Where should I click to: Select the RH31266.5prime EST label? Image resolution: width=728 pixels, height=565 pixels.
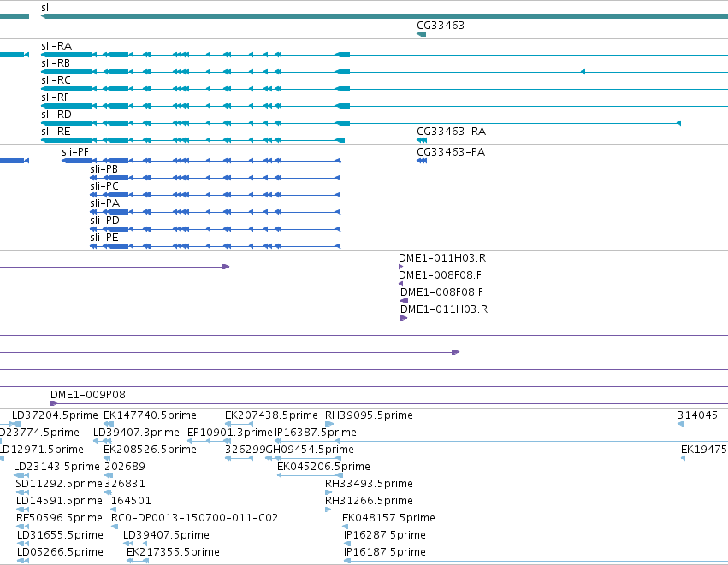click(x=369, y=501)
